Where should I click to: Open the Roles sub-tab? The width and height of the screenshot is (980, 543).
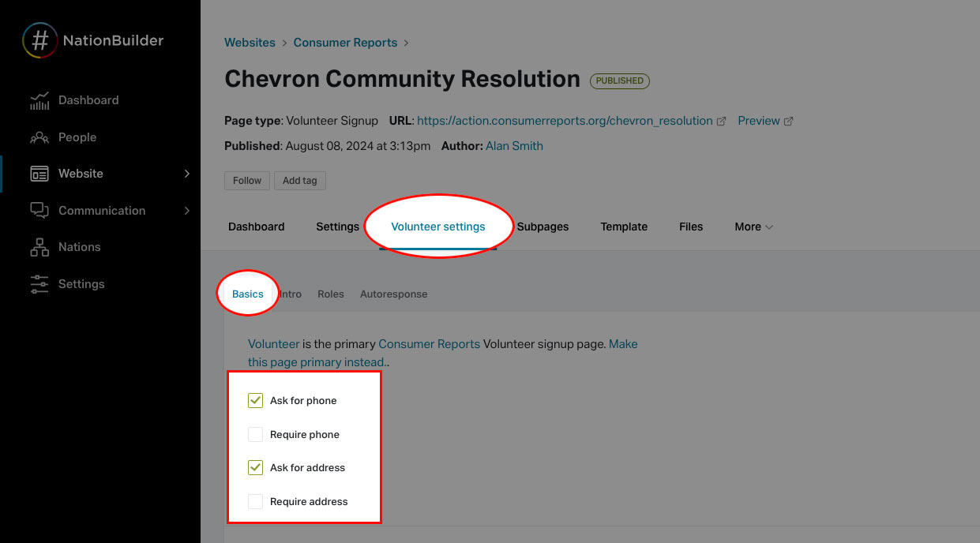click(x=330, y=294)
